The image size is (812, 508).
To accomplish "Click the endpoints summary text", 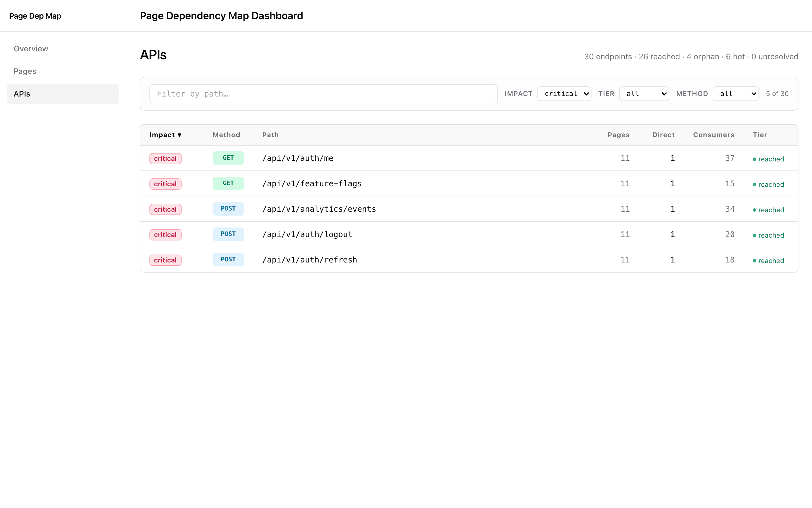I will pos(691,56).
